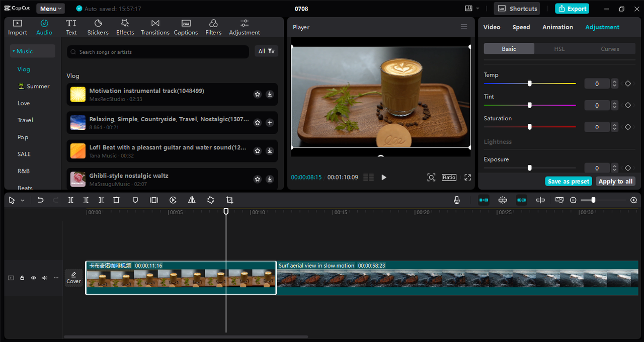Click the Ratio button in player
Viewport: 644px width, 342px height.
(x=449, y=178)
